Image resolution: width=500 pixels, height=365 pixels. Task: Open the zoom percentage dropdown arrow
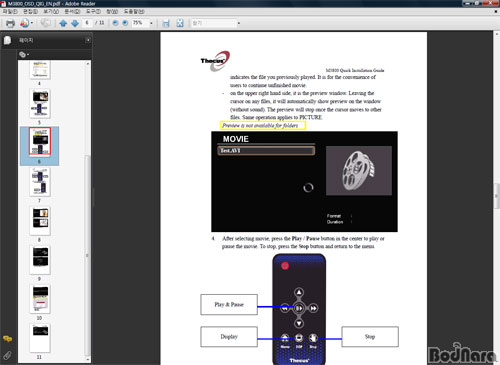[151, 23]
